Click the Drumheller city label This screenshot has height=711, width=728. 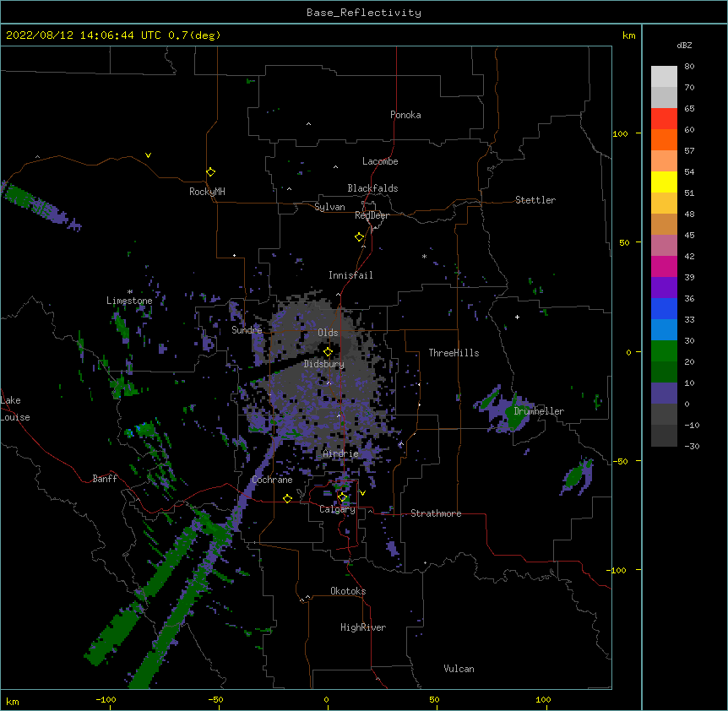click(539, 411)
